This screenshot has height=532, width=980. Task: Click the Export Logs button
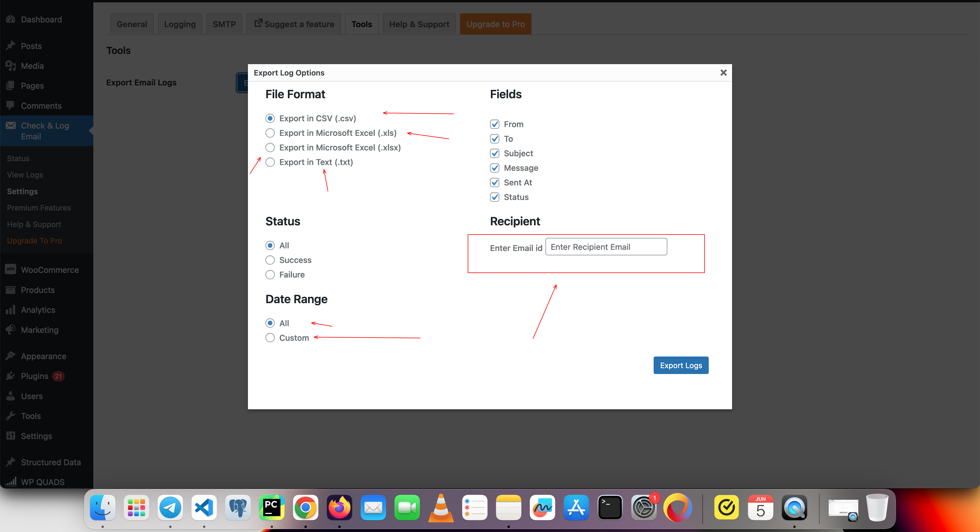point(680,366)
